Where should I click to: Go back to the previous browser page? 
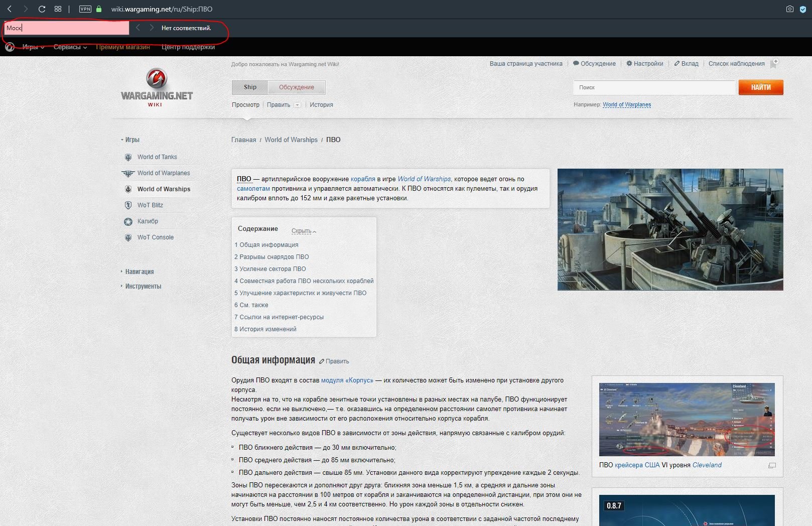[x=10, y=9]
